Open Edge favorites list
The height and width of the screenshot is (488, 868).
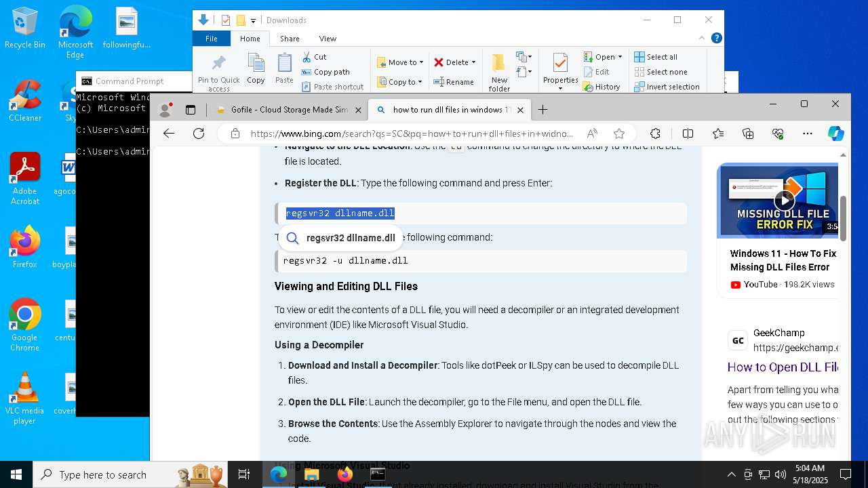[x=718, y=134]
